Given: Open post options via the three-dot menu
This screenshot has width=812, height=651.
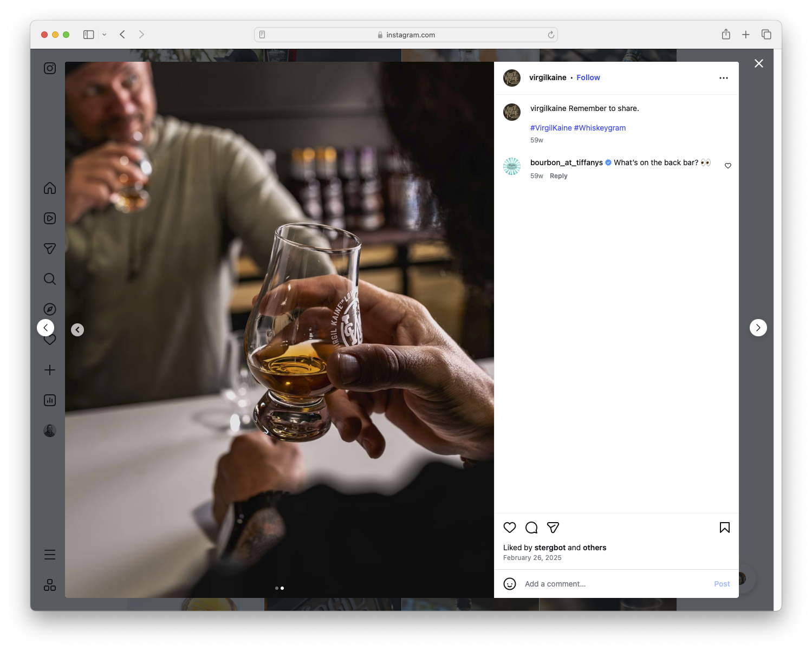Looking at the screenshot, I should click(x=724, y=77).
